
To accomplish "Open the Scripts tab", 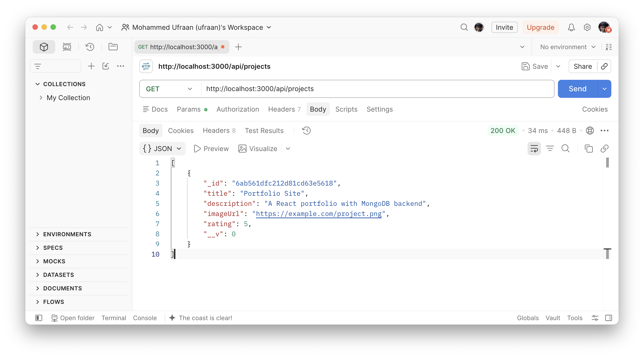I will click(x=346, y=109).
